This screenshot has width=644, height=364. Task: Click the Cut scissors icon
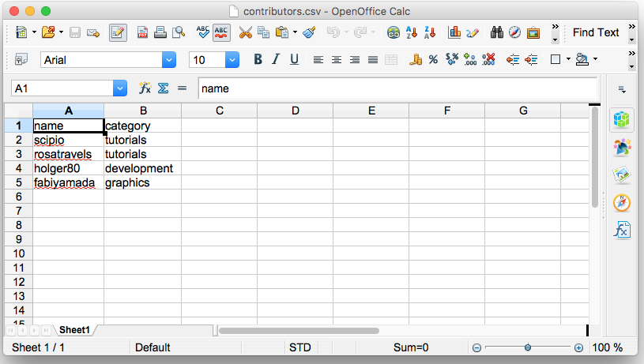point(245,32)
